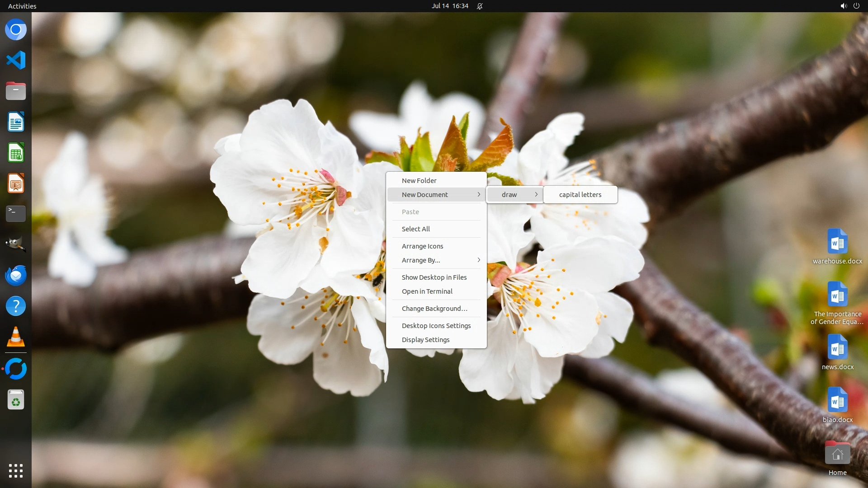This screenshot has height=488, width=868.
Task: Open the Terminal dock icon
Action: tap(16, 214)
